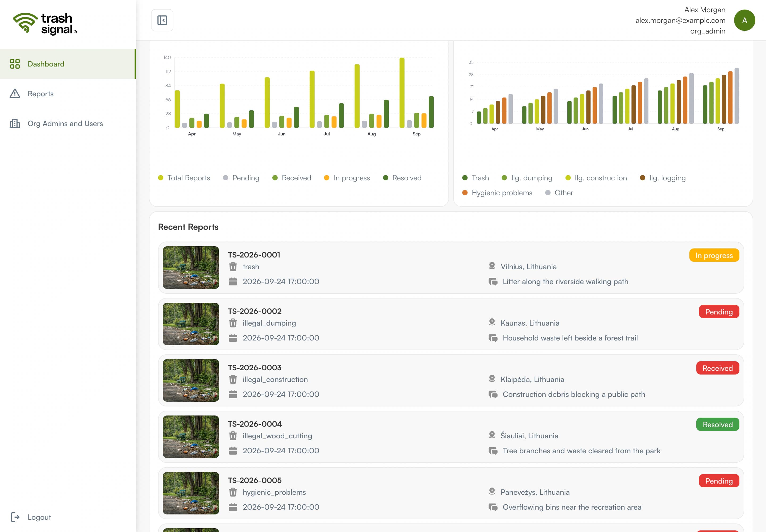Click comment icon beside Household waste left
The image size is (766, 532).
[493, 338]
